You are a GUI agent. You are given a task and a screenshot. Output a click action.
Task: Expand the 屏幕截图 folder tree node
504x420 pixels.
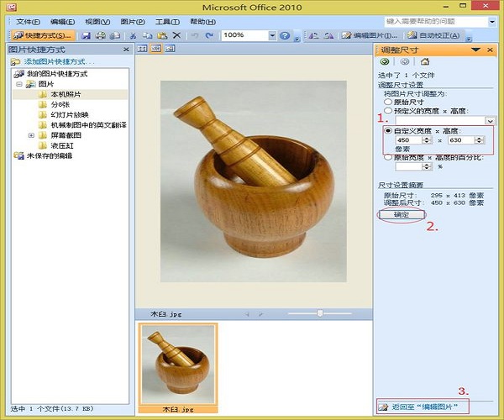tap(31, 135)
